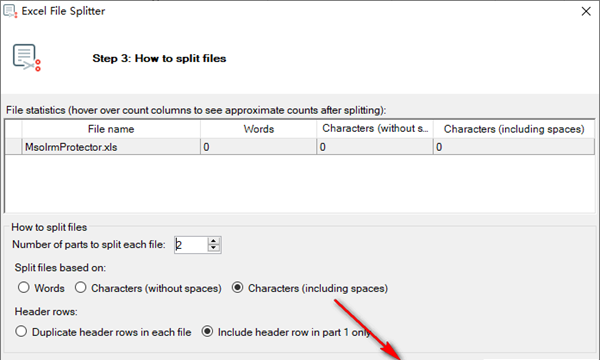Decrease number of parts with down arrow
Viewport: 600px width, 360px height.
click(x=214, y=248)
